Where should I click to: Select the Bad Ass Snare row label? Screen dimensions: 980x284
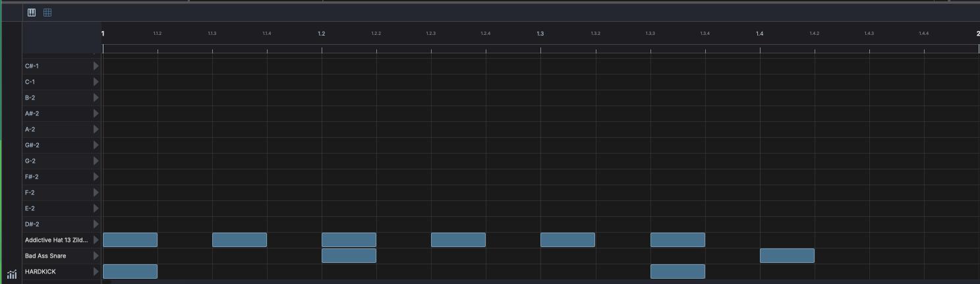(x=45, y=256)
